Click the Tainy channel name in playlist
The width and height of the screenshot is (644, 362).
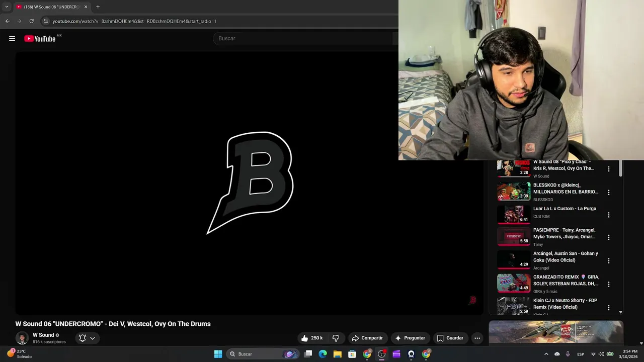[x=538, y=245]
